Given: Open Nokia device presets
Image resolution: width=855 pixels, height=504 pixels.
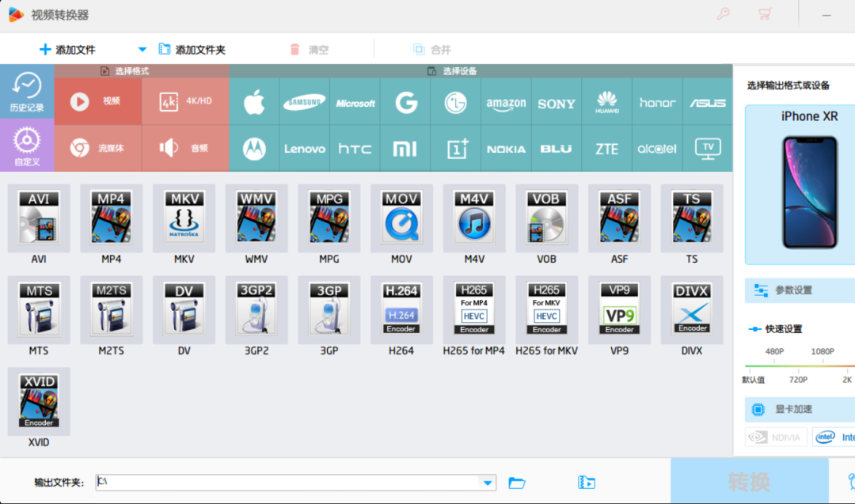Looking at the screenshot, I should [506, 148].
